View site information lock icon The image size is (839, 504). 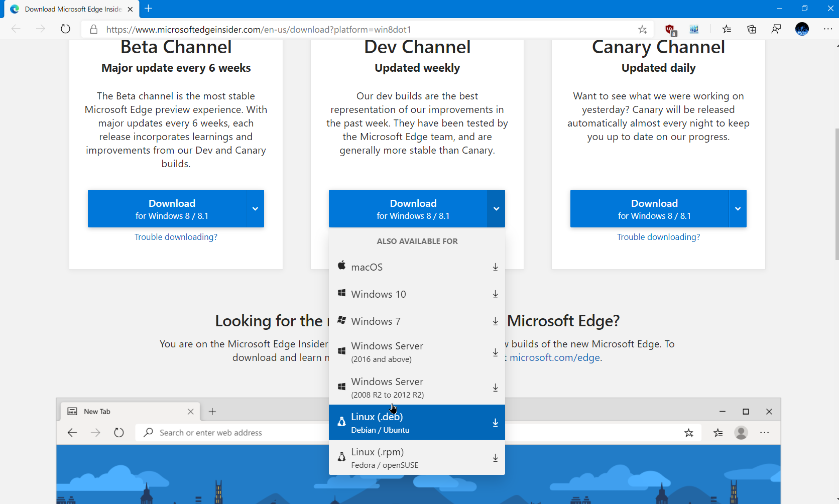[93, 29]
